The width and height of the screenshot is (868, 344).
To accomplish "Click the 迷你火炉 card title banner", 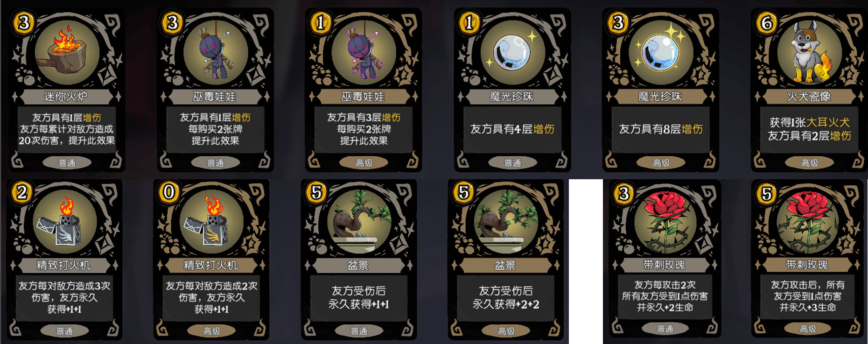I will coord(66,97).
